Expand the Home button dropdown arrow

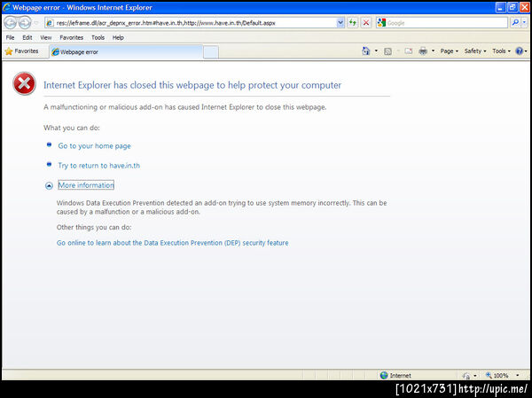pos(376,51)
